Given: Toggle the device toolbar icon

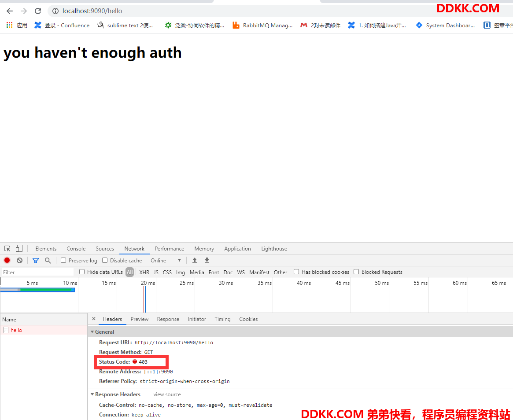Looking at the screenshot, I should coord(19,249).
